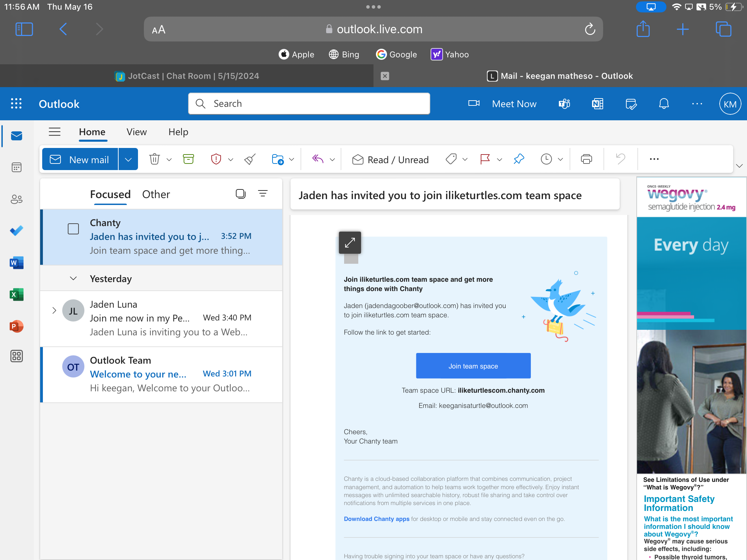Open Categorize dropdown arrow
The height and width of the screenshot is (560, 747).
pos(465,159)
